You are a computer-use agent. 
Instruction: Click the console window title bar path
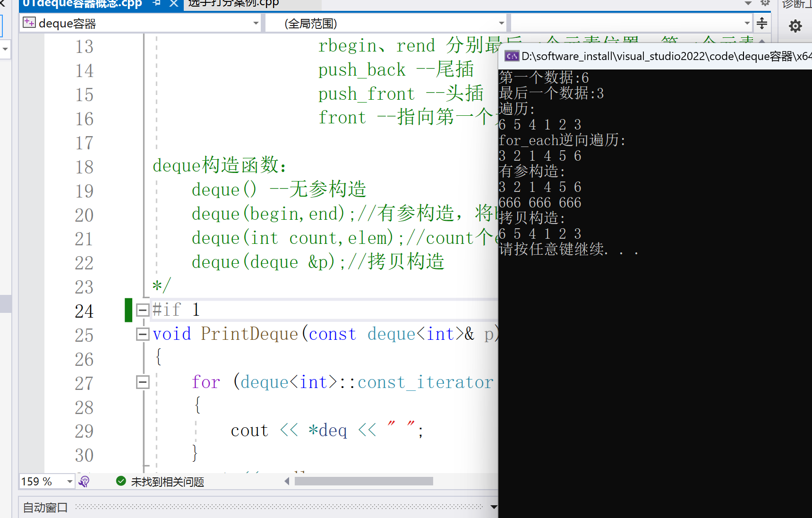click(x=666, y=56)
